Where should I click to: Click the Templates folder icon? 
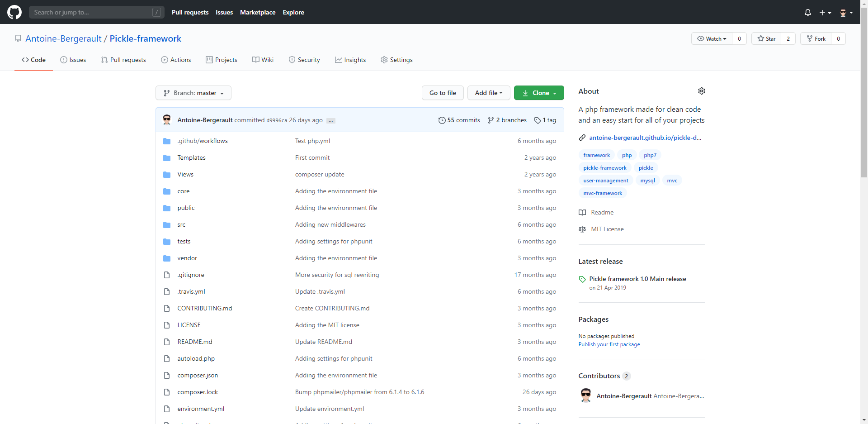click(x=167, y=158)
